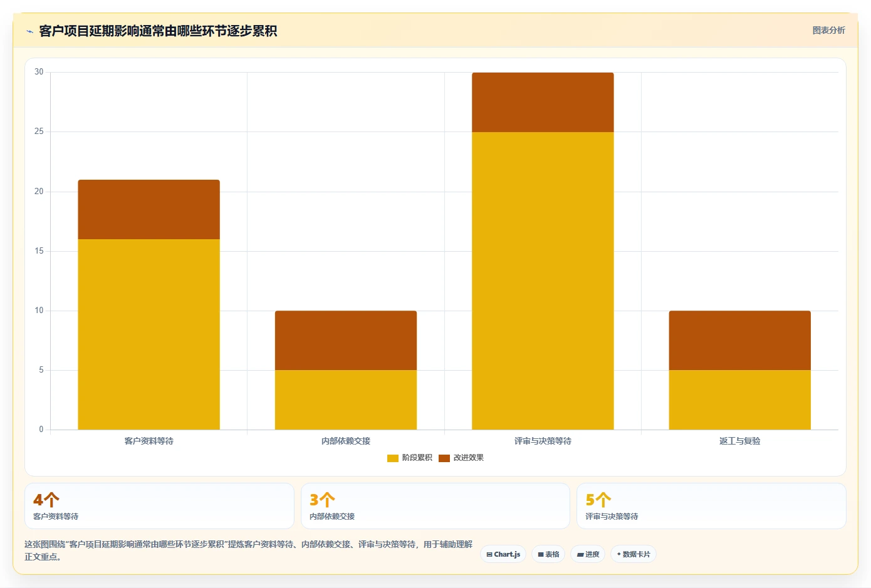871x588 pixels.
Task: Click the yellow segment of 评审与决策等待 bar
Action: click(543, 281)
